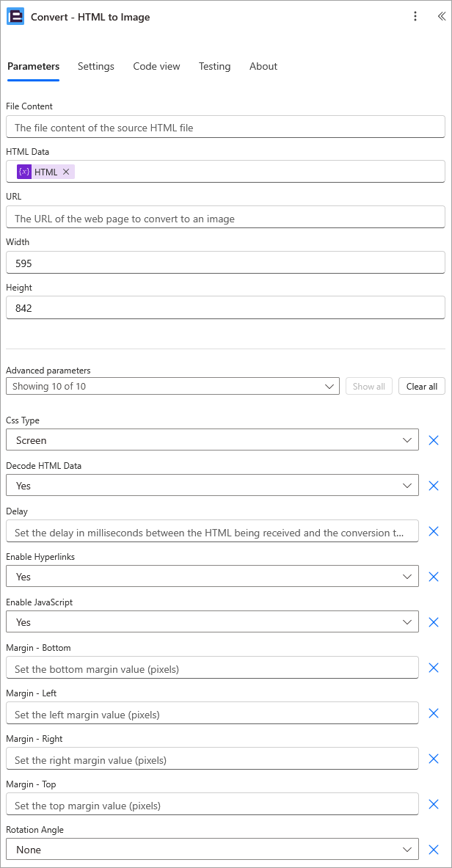Image resolution: width=452 pixels, height=868 pixels.
Task: Focus the Margin - Top input field
Action: coord(212,803)
